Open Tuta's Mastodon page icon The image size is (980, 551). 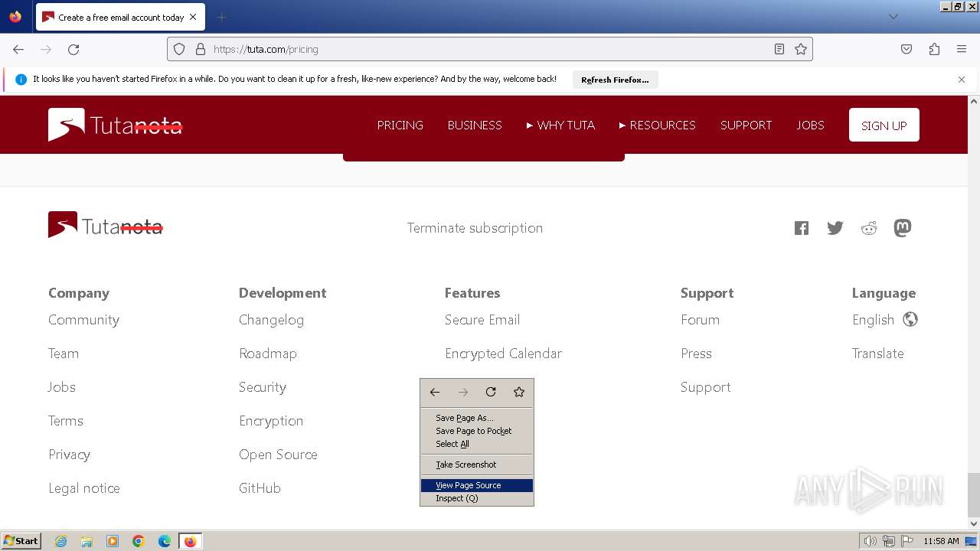pyautogui.click(x=903, y=228)
